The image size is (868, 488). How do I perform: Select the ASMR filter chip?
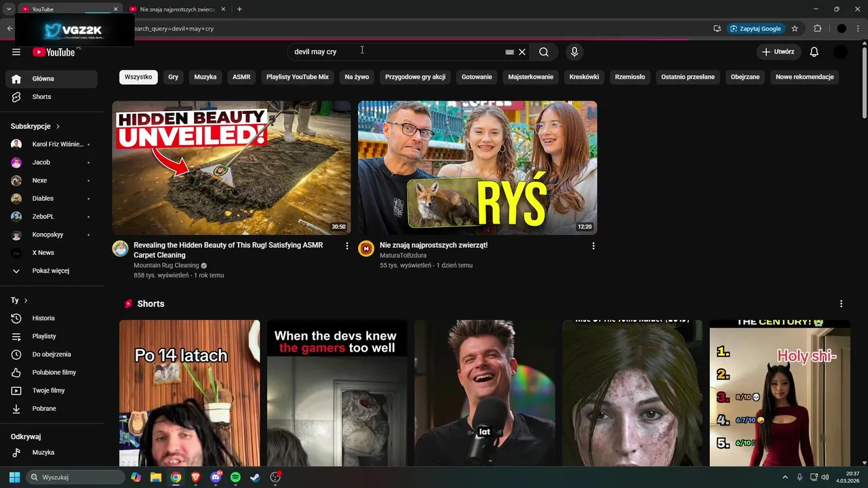tap(241, 77)
